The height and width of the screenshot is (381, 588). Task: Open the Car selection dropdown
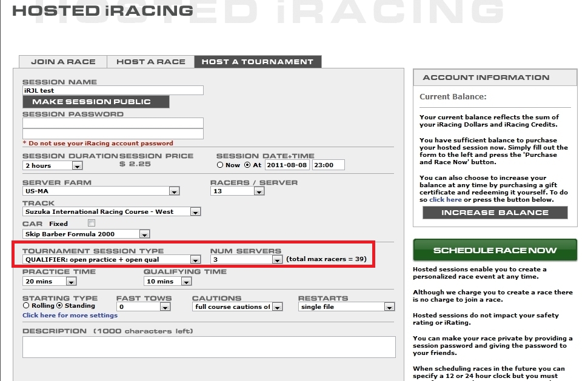coord(86,234)
